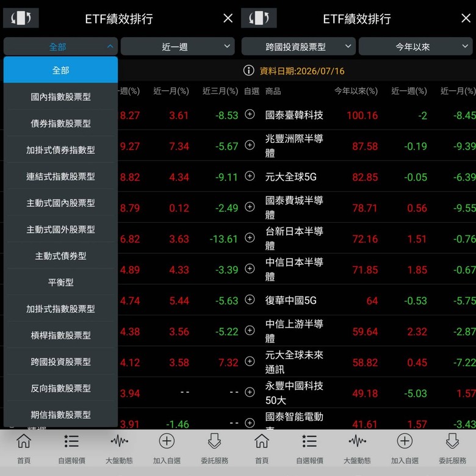The image size is (476, 476).
Task: Add 台新日本半導體 to watchlist
Action: [250, 238]
